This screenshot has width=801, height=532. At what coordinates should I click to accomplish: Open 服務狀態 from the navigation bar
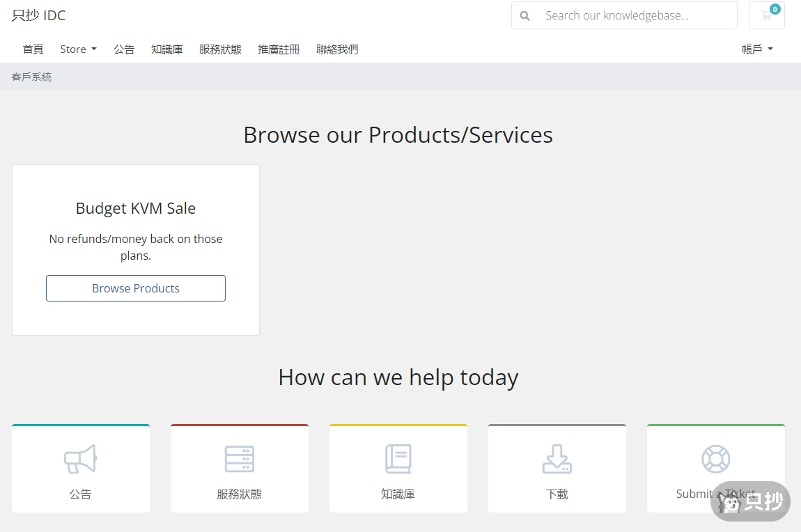point(220,49)
